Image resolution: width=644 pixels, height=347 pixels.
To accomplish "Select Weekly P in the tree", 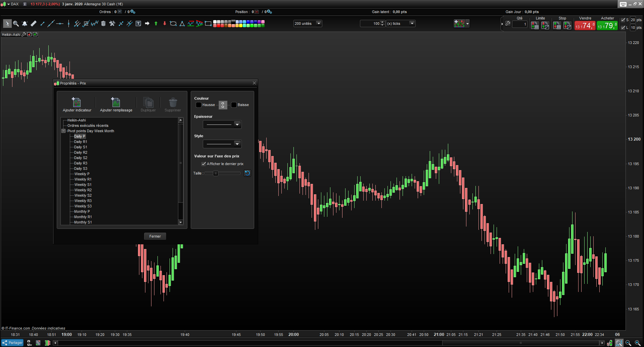I will pyautogui.click(x=82, y=174).
